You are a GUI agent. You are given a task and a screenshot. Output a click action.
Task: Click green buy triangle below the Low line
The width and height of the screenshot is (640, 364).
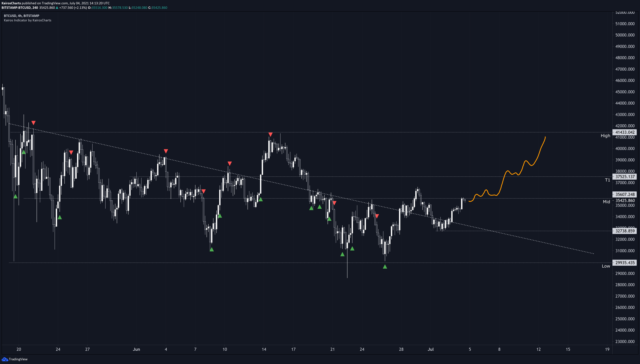click(385, 267)
